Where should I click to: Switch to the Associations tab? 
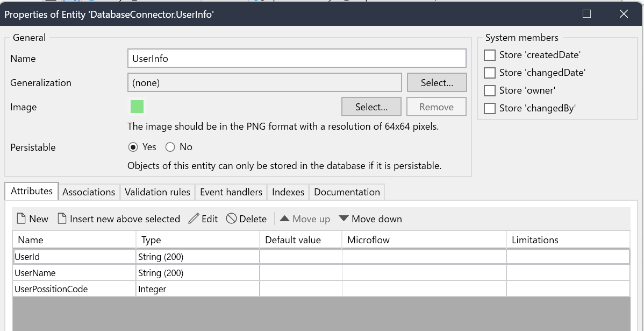(x=89, y=192)
